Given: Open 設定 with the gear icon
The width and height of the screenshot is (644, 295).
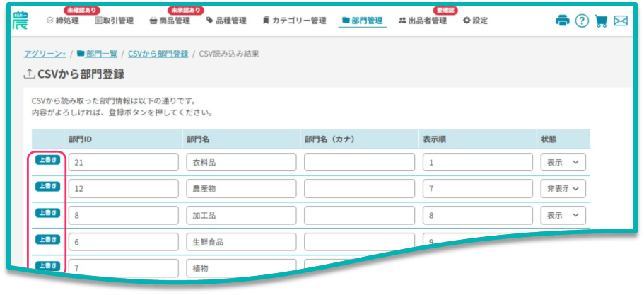Looking at the screenshot, I should 475,21.
